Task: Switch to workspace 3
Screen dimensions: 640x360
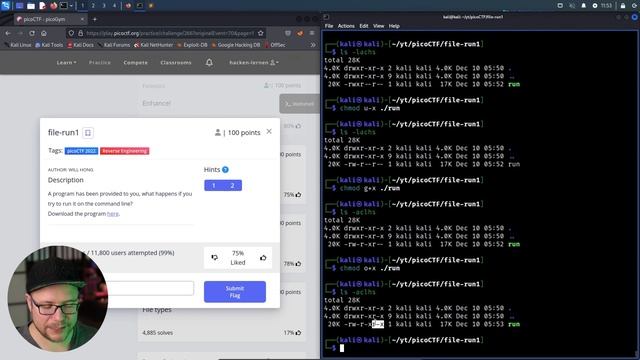Action: (x=104, y=6)
